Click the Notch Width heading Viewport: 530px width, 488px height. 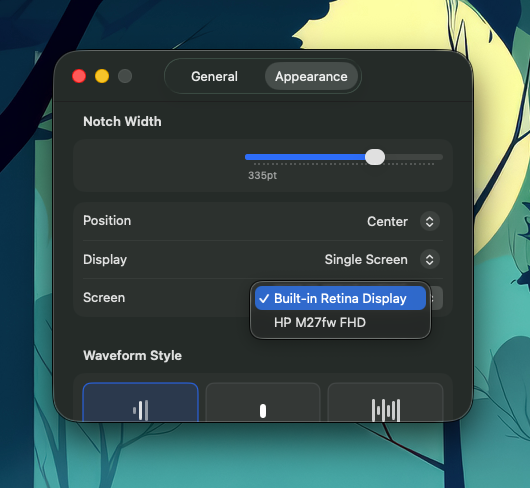(122, 121)
